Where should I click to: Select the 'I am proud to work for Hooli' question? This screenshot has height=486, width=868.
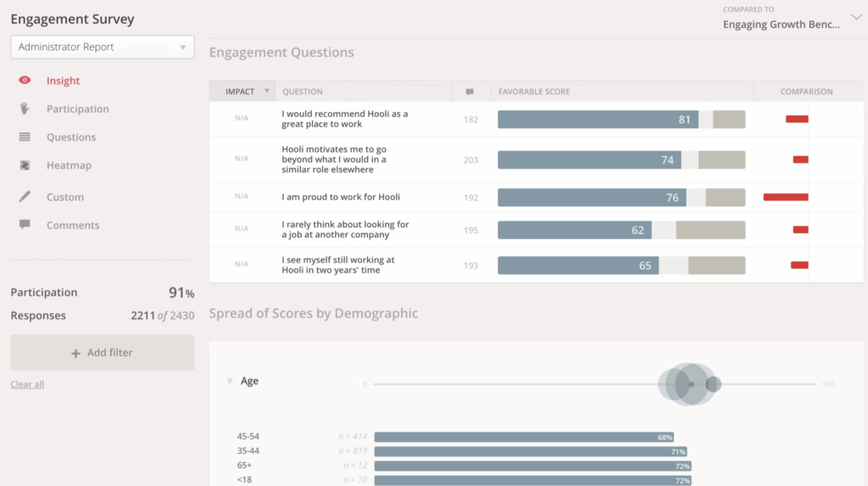point(341,197)
